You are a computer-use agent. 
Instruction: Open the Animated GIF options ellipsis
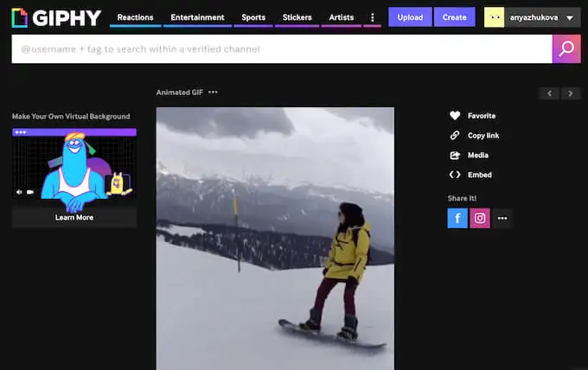pyautogui.click(x=213, y=92)
